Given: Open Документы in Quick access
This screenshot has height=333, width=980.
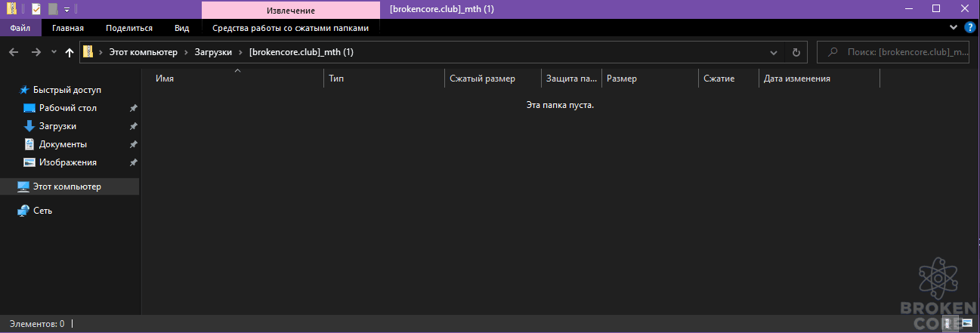Looking at the screenshot, I should (x=63, y=144).
